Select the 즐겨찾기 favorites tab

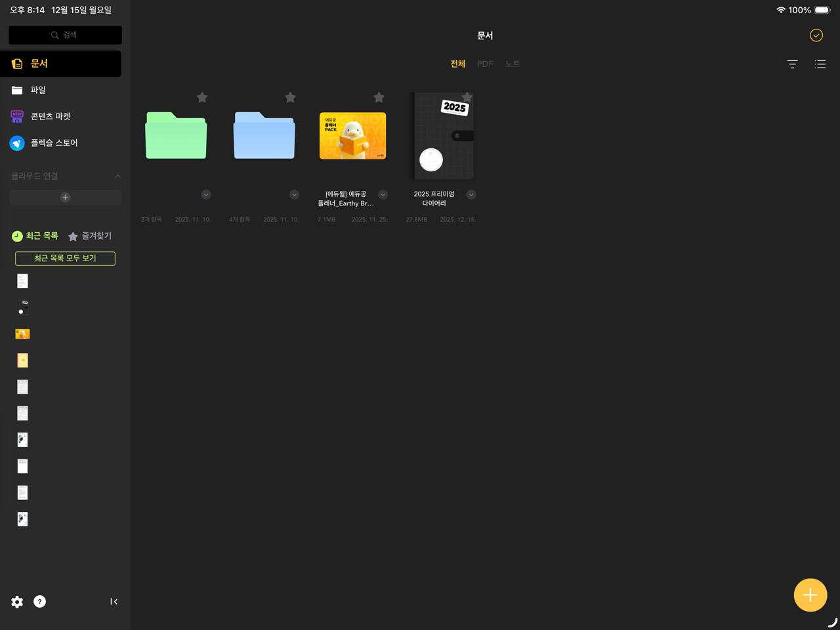coord(90,236)
